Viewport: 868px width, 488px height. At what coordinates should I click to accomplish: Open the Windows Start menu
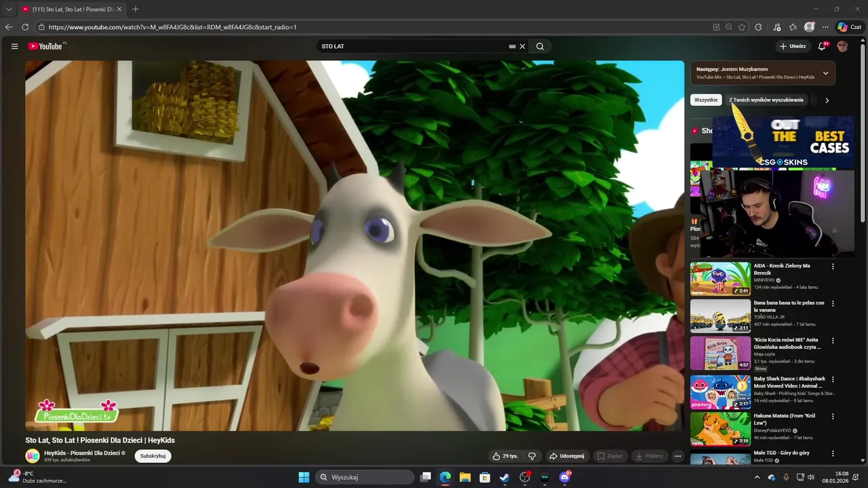[x=304, y=477]
